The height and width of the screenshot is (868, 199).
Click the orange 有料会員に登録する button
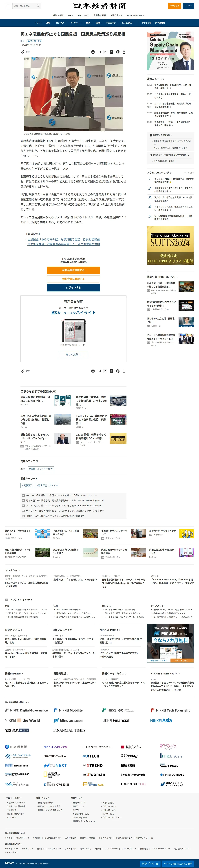click(x=73, y=270)
